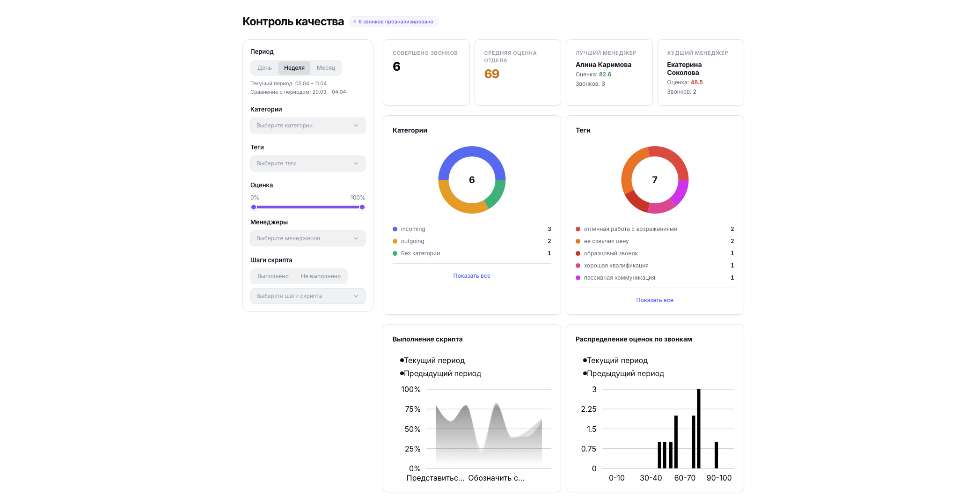980x504 pixels.
Task: Click the orange outgoing legend dot
Action: (x=395, y=241)
